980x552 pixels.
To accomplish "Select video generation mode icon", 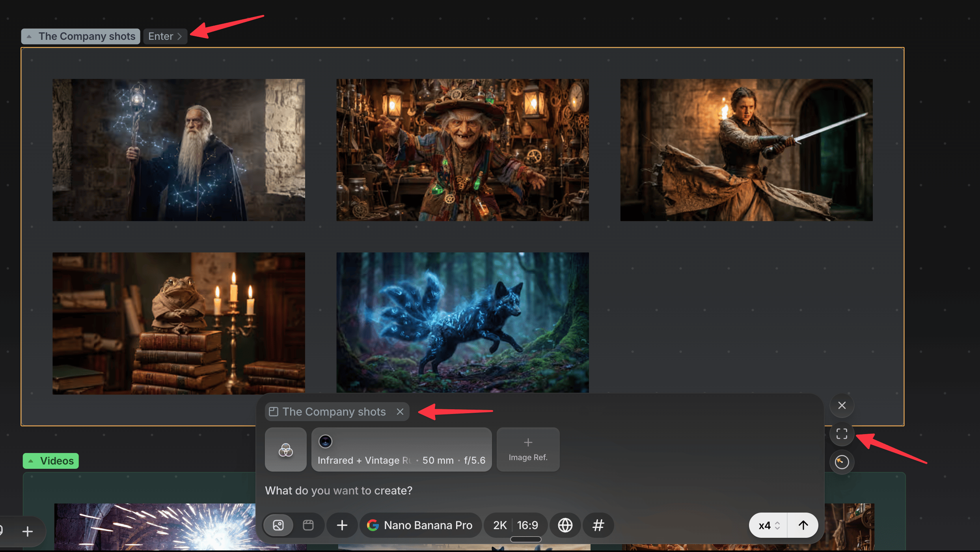I will tap(308, 525).
